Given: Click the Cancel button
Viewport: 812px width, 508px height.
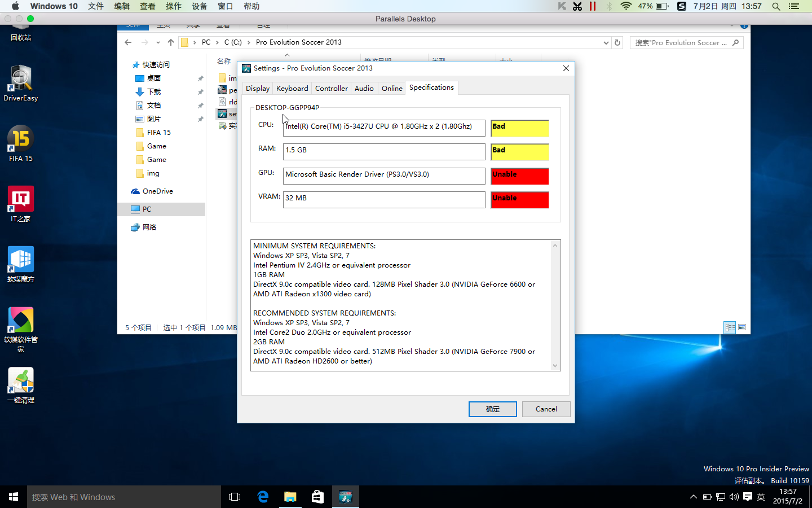Looking at the screenshot, I should click(x=546, y=409).
